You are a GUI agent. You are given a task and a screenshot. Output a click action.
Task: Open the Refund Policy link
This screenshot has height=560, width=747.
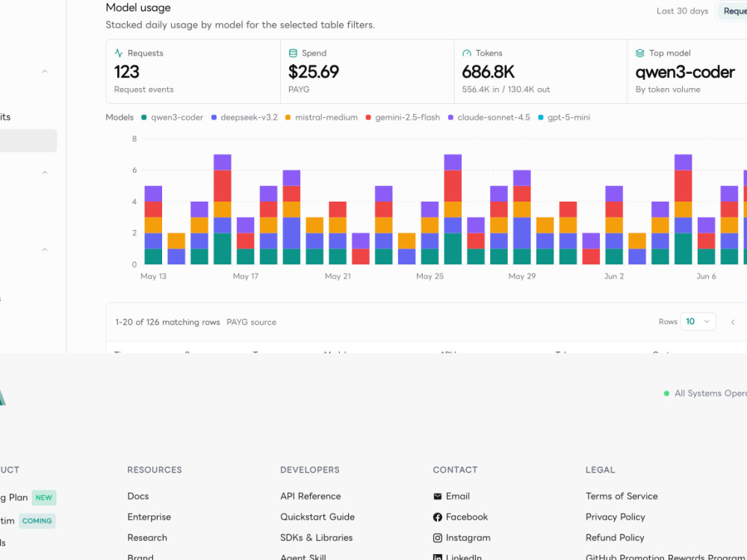point(615,538)
